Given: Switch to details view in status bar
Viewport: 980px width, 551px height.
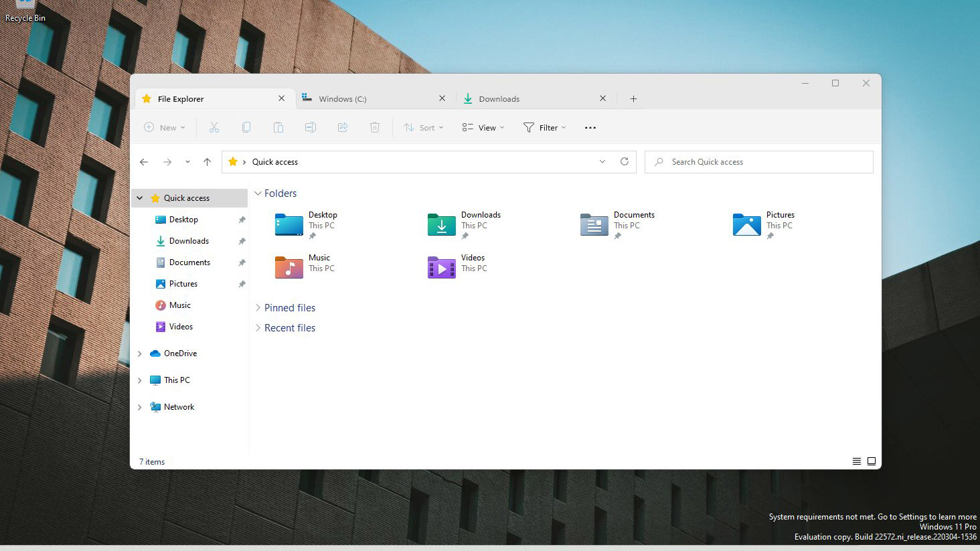Looking at the screenshot, I should (857, 461).
